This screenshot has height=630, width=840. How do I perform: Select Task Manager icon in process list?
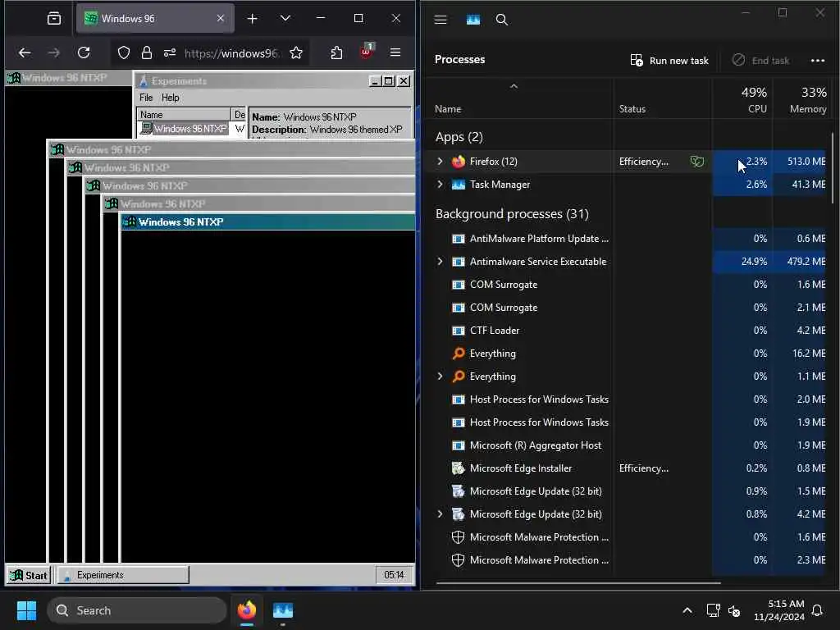pos(458,185)
